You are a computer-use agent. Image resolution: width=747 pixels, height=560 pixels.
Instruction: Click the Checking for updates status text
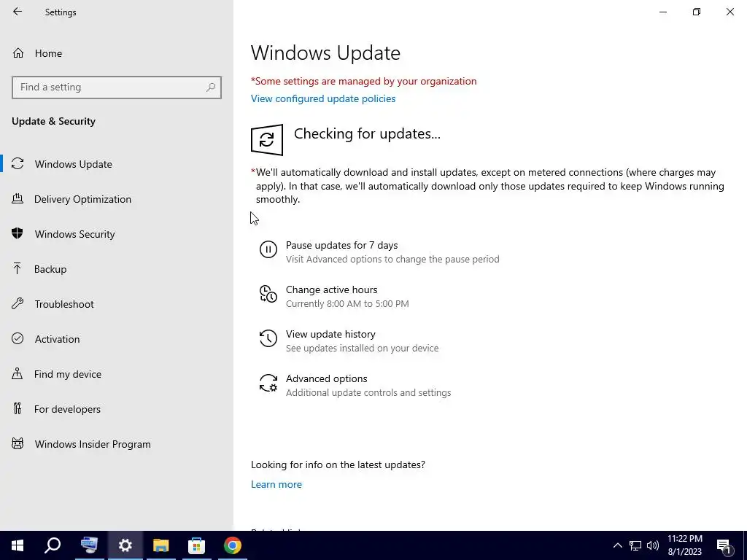click(367, 134)
